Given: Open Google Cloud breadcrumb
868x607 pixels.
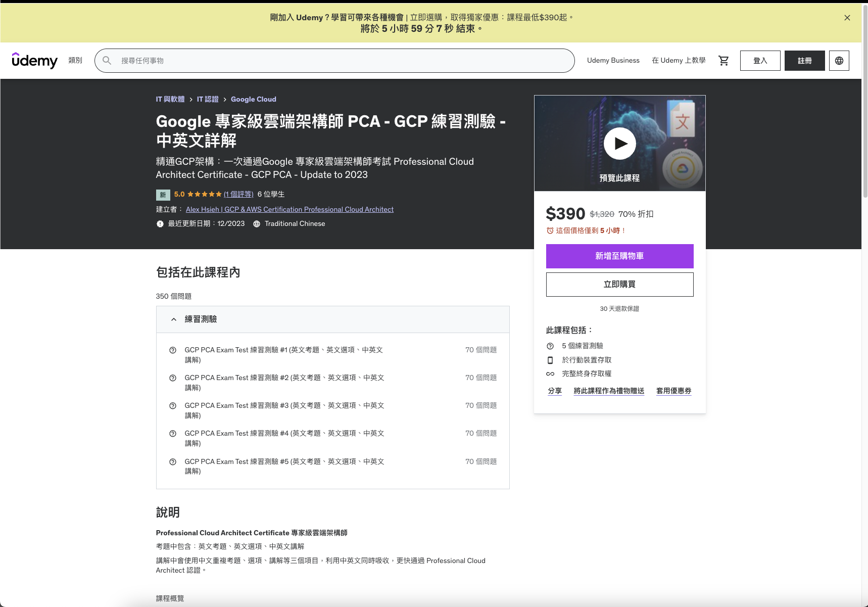Looking at the screenshot, I should (254, 100).
